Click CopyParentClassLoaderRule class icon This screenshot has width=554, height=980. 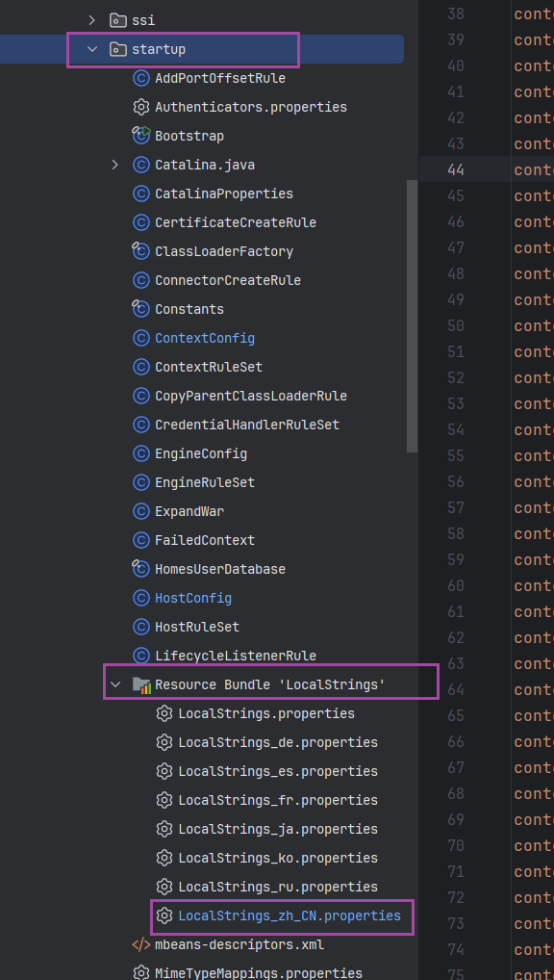141,396
